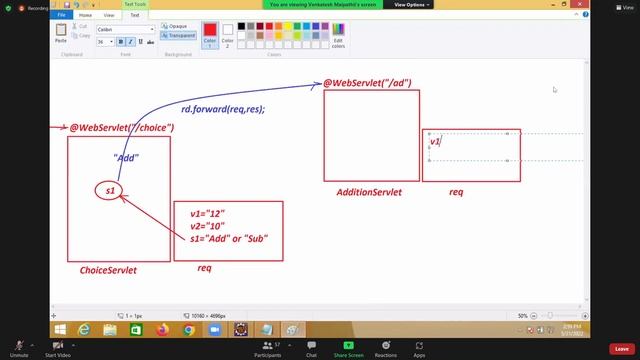Image resolution: width=640 pixels, height=360 pixels.
Task: Open the quick access toolbar customize arrow
Action: [93, 5]
